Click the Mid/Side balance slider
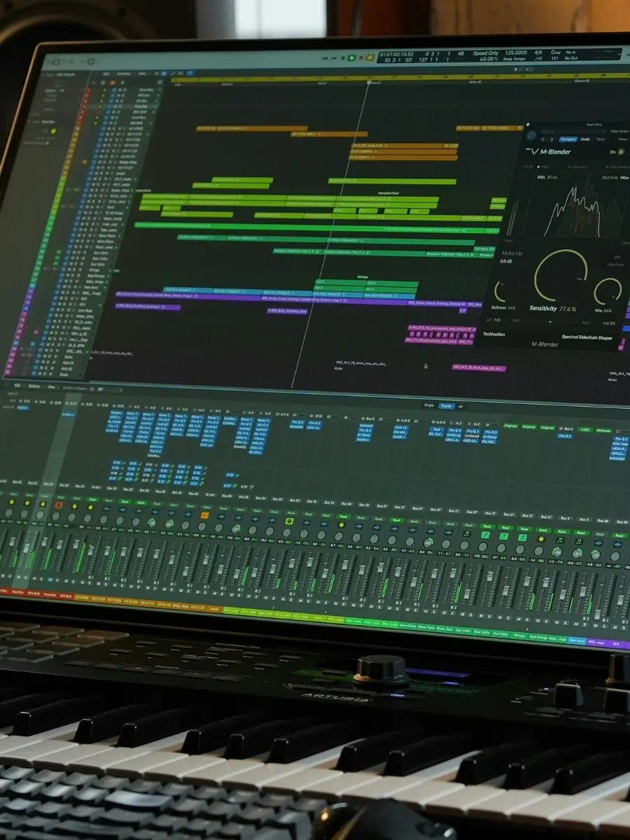The height and width of the screenshot is (840, 630). (x=550, y=321)
